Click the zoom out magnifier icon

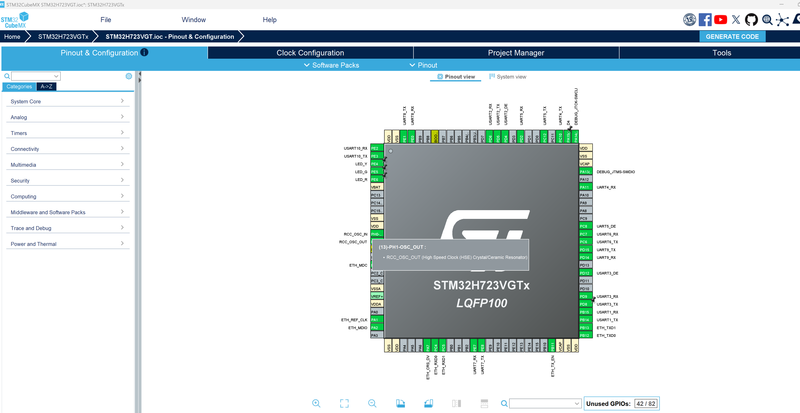[372, 403]
